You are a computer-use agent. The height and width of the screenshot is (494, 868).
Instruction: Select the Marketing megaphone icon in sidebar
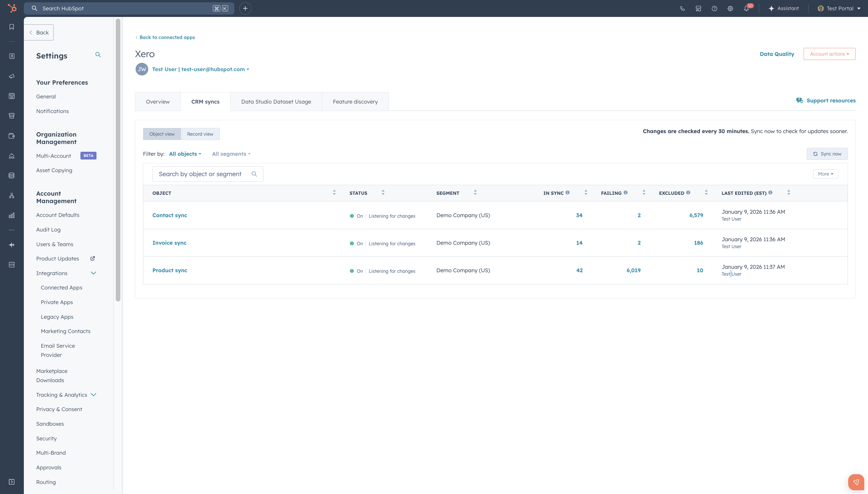point(11,76)
